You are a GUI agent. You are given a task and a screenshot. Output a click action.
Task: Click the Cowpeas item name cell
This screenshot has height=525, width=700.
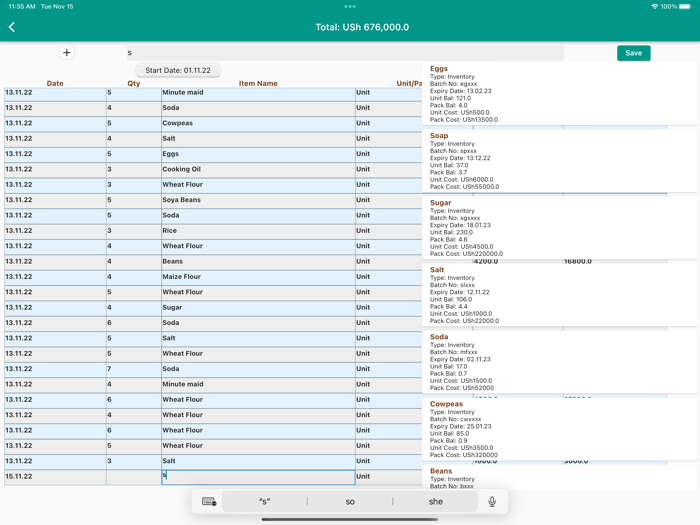pos(258,123)
